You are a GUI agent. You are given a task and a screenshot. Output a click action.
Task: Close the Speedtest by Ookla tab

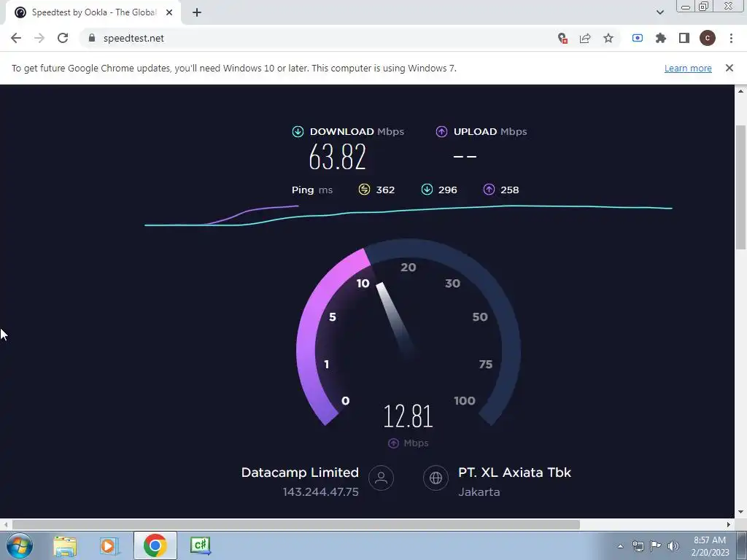click(x=169, y=12)
